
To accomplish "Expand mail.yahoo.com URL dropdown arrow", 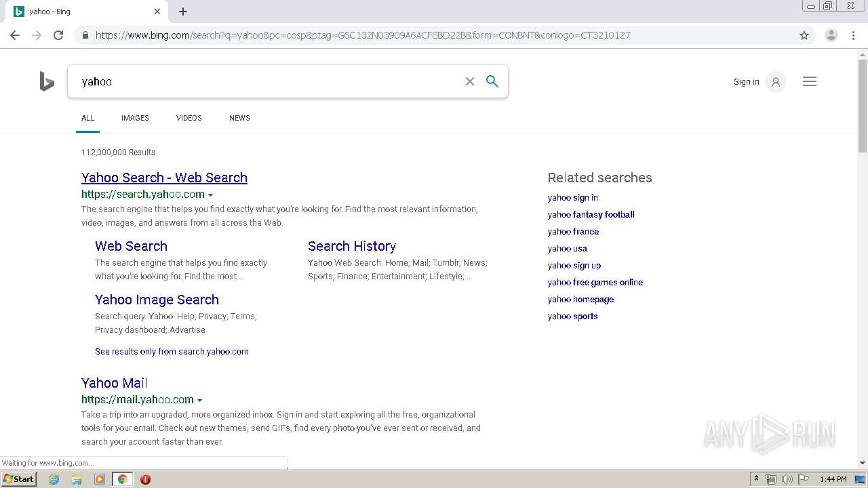I will 199,401.
